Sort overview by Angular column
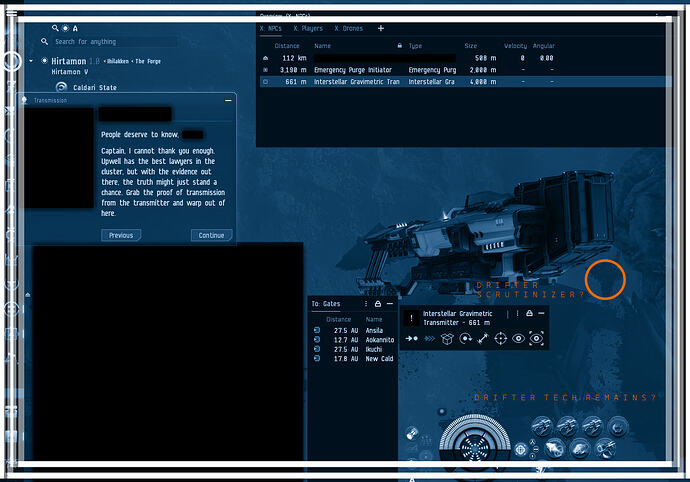The width and height of the screenshot is (690, 482). (544, 46)
